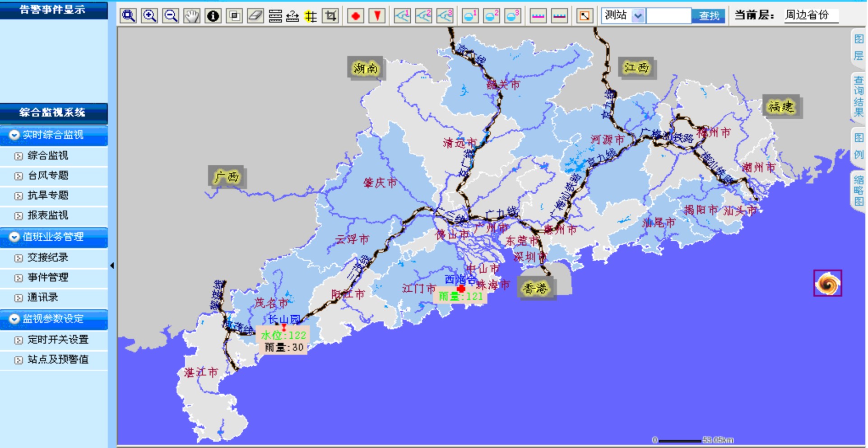This screenshot has height=448, width=868.
Task: Click the orange framed arrow toolbar icon
Action: [x=585, y=16]
